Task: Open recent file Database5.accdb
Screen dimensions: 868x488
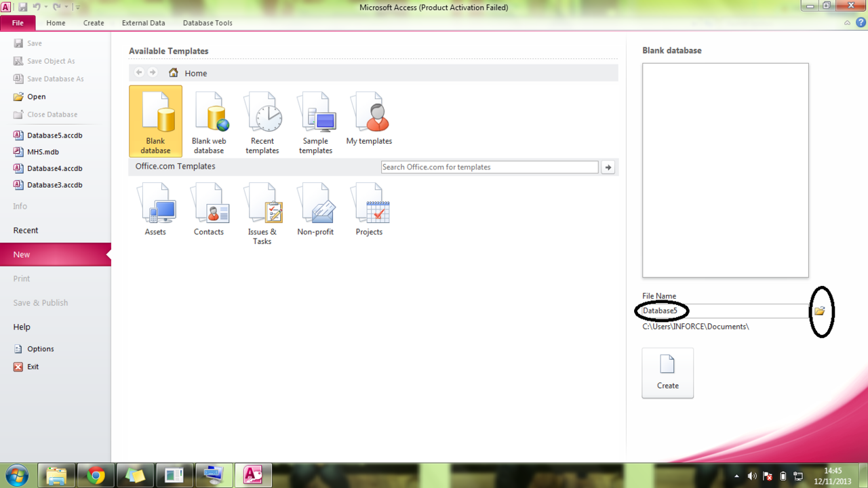Action: coord(48,135)
